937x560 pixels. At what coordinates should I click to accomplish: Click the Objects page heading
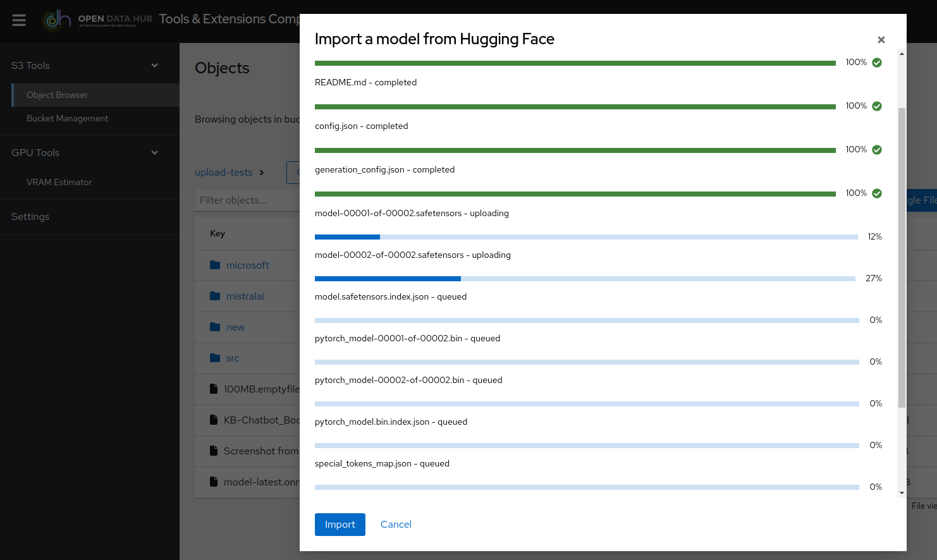point(222,68)
